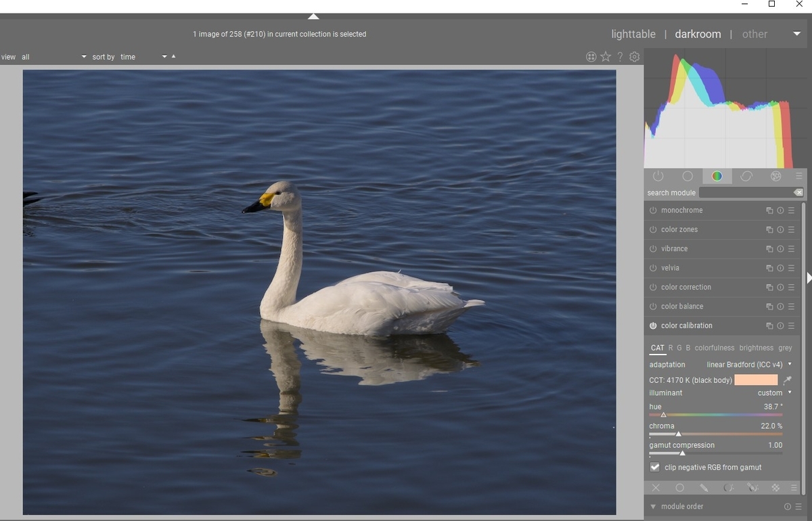Open the view filter 'all' dropdown
The height and width of the screenshot is (521, 812).
(53, 57)
